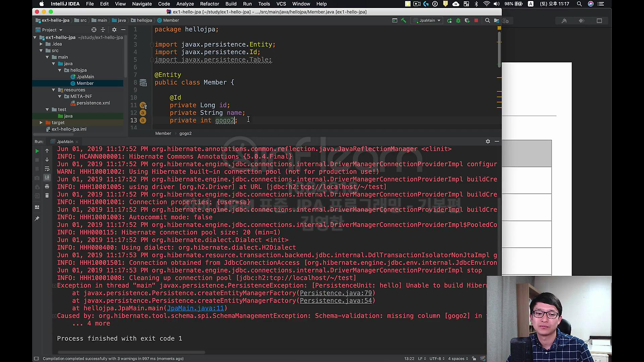644x362 pixels.
Task: Open the Refactor menu
Action: pyautogui.click(x=209, y=4)
